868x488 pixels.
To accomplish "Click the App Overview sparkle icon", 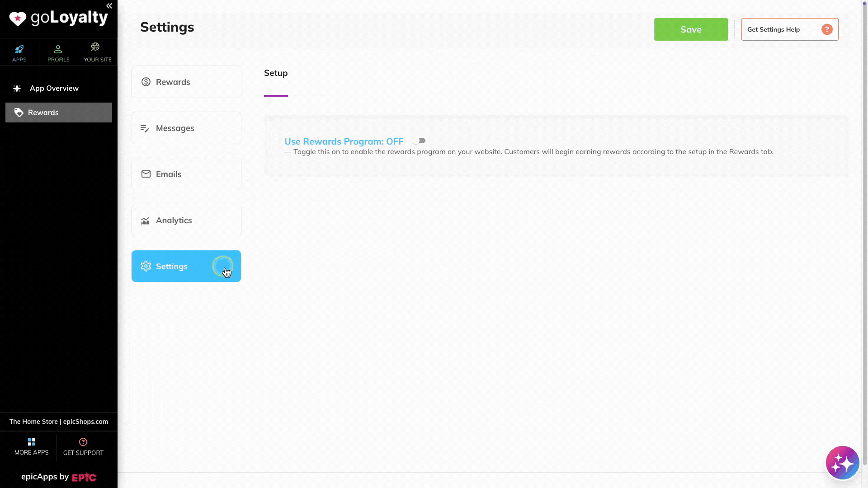I will 17,88.
